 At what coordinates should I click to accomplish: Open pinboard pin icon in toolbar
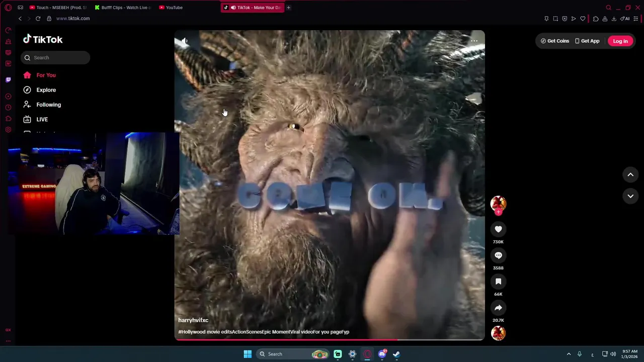(x=546, y=19)
